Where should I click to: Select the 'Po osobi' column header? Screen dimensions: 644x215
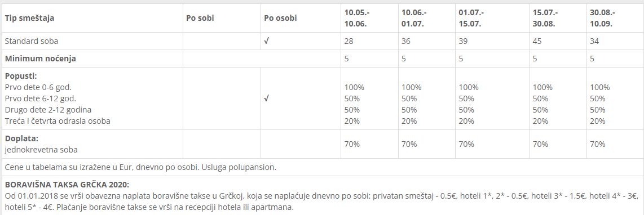click(x=280, y=18)
